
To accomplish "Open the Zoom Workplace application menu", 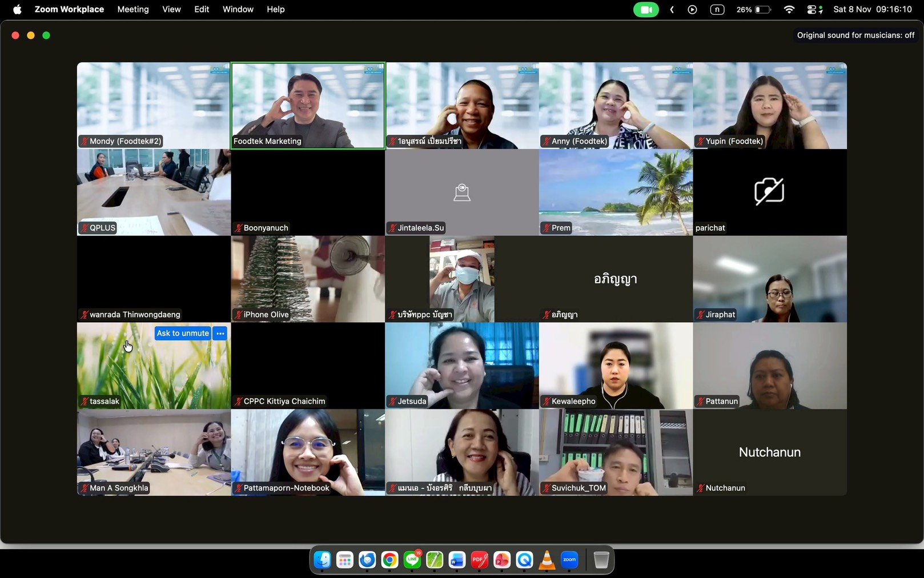I will click(x=69, y=10).
